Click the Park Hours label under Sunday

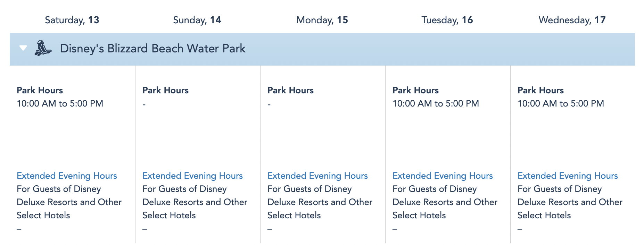point(165,90)
